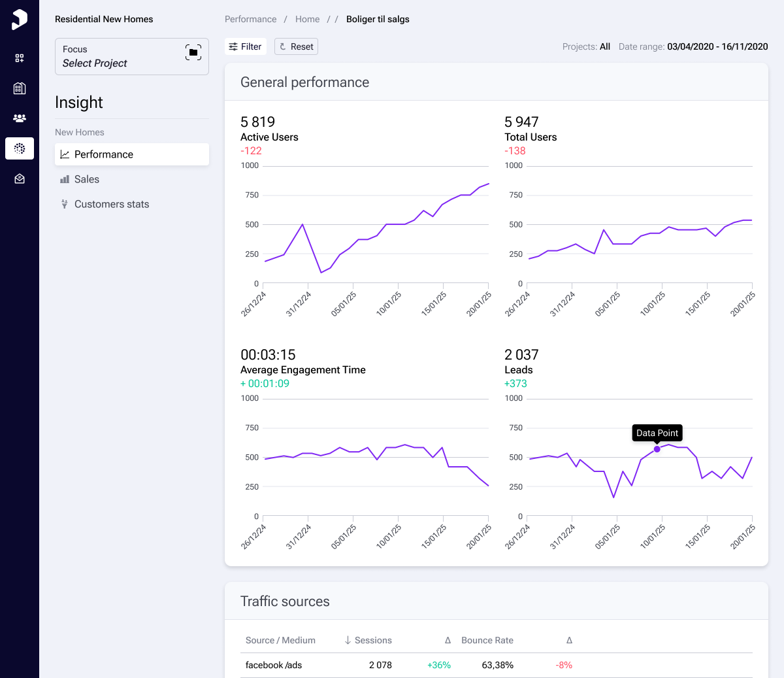Image resolution: width=784 pixels, height=678 pixels.
Task: Select Boliger til salgs in the breadcrumb
Action: tap(377, 19)
